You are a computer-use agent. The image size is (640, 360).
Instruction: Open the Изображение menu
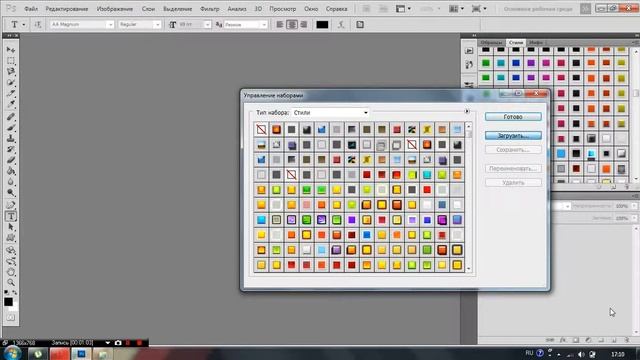pos(115,9)
